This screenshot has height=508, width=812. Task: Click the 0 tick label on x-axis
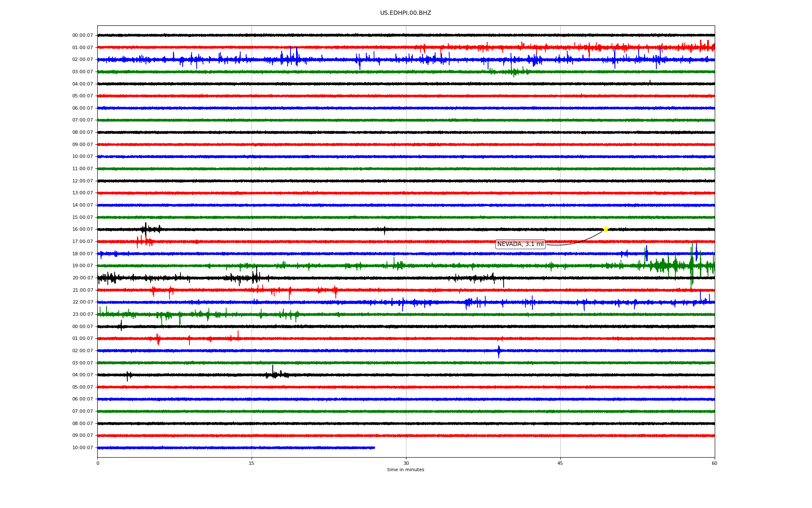(x=98, y=463)
